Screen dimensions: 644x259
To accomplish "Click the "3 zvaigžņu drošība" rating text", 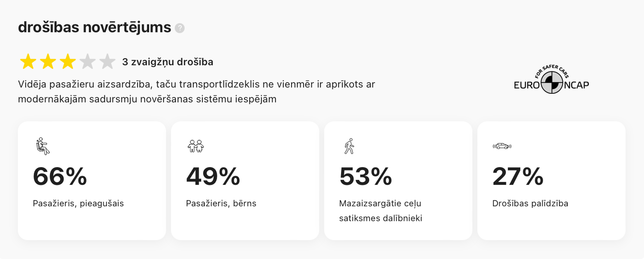I will tap(168, 62).
